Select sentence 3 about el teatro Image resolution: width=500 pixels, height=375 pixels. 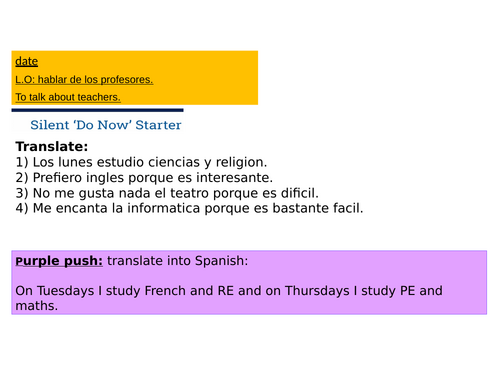167,193
